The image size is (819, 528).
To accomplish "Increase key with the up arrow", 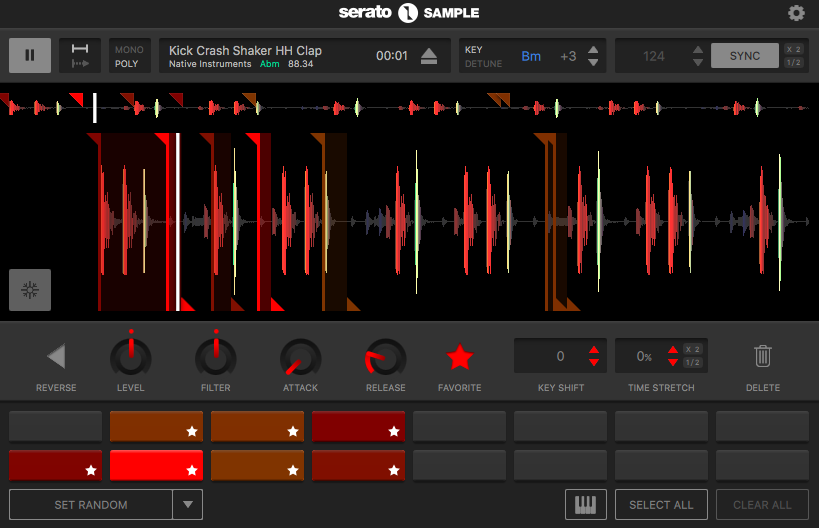I will coord(593,50).
